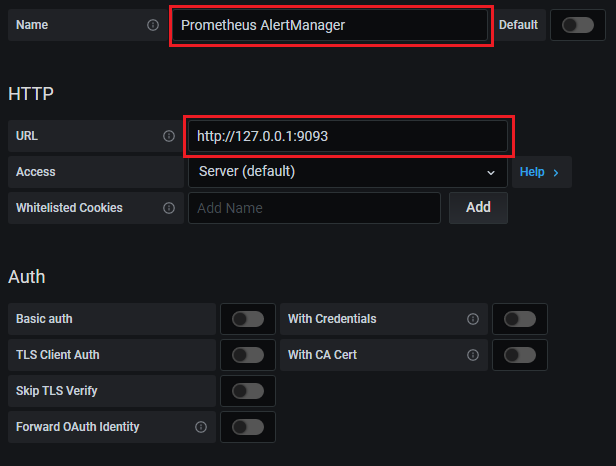
Task: Click the With Credentials info icon
Action: [473, 319]
